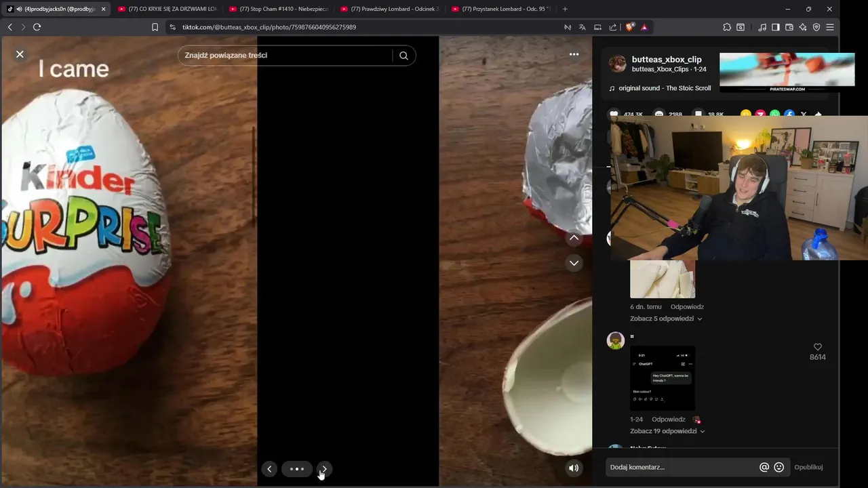Image resolution: width=868 pixels, height=488 pixels.
Task: Open the extensions puzzle-piece icon
Action: [x=727, y=27]
